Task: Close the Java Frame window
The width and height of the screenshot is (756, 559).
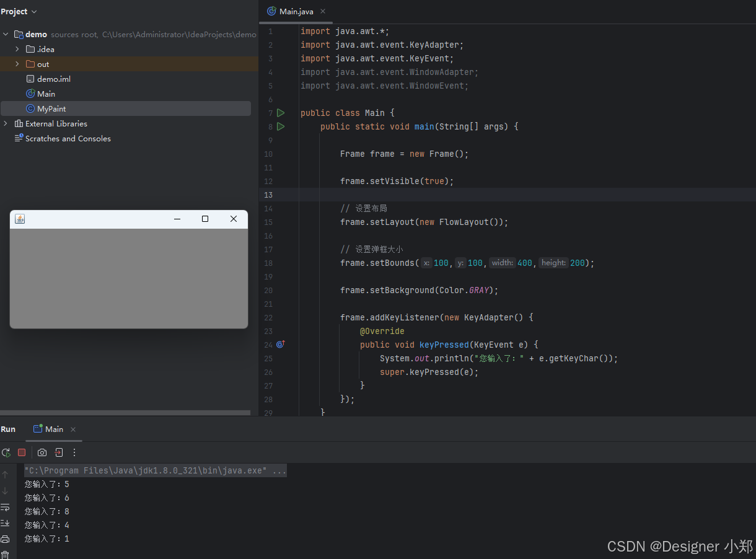Action: 234,219
